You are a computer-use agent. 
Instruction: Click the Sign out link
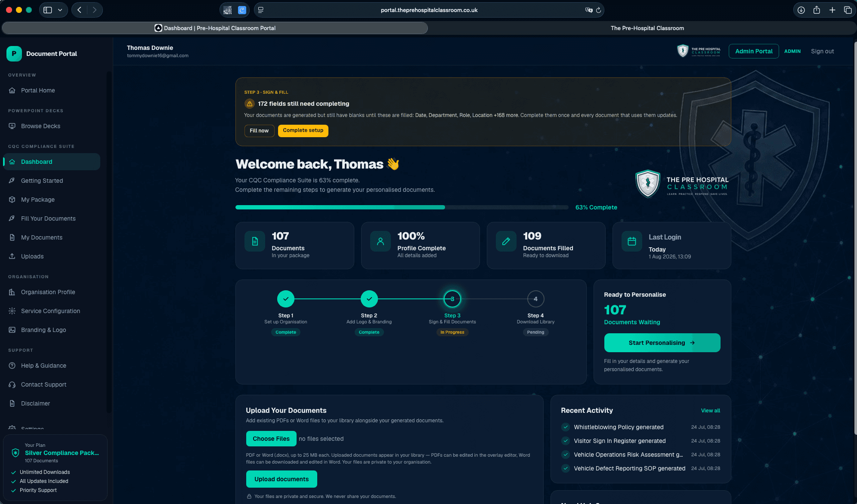(x=823, y=51)
